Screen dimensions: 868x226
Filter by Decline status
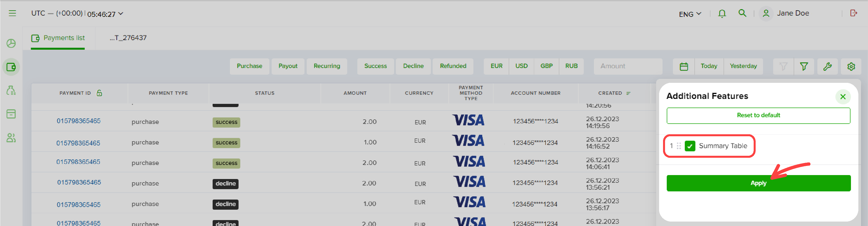413,66
